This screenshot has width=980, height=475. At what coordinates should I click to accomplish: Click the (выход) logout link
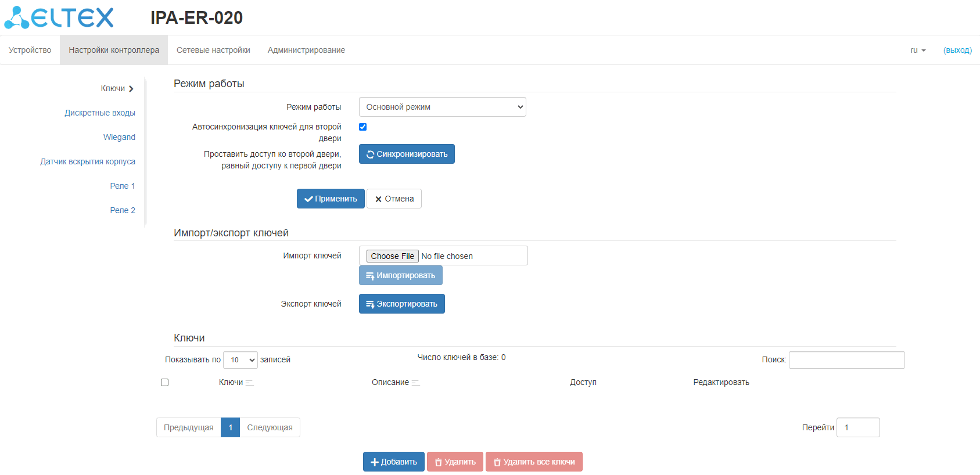click(x=957, y=50)
